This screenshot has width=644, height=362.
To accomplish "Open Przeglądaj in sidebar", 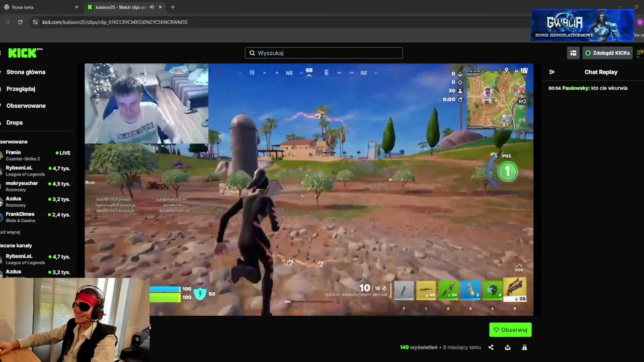I will pos(21,89).
